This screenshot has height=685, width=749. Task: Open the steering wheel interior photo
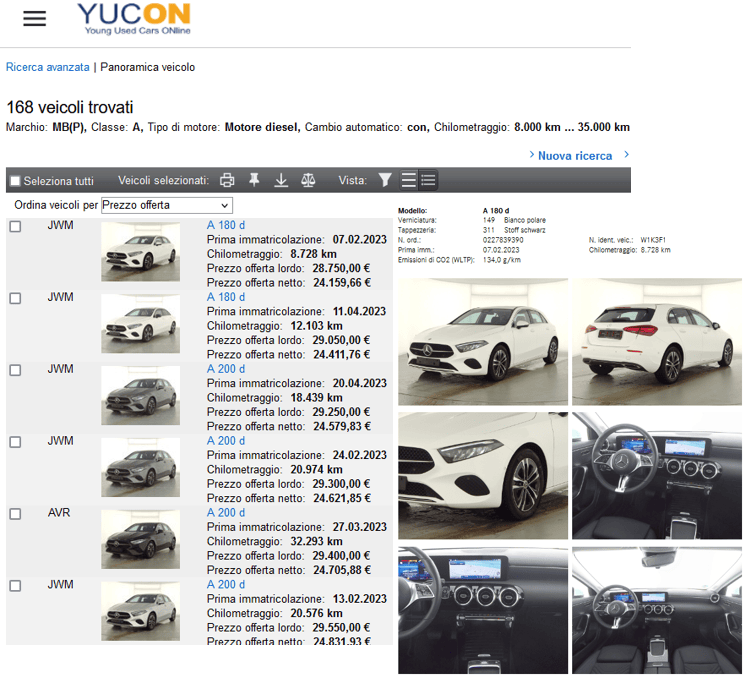[x=657, y=476]
